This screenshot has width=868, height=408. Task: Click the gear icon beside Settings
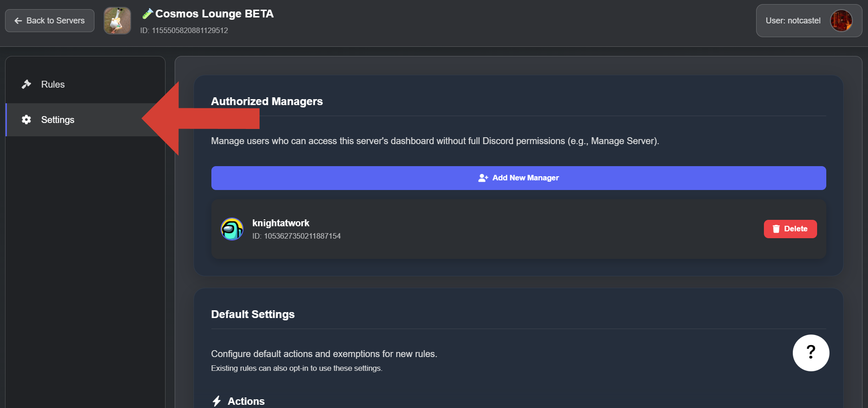point(26,120)
